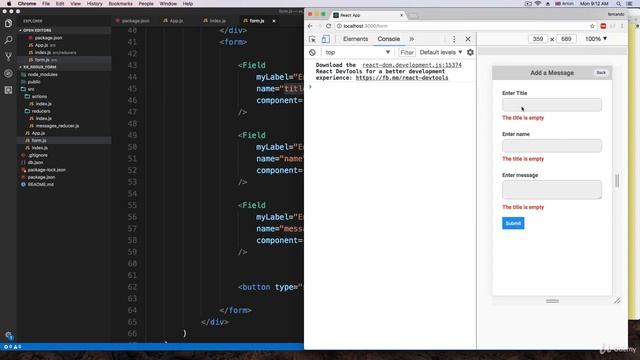Clear the console with the clear icon
Image resolution: width=640 pixels, height=360 pixels.
(312, 53)
